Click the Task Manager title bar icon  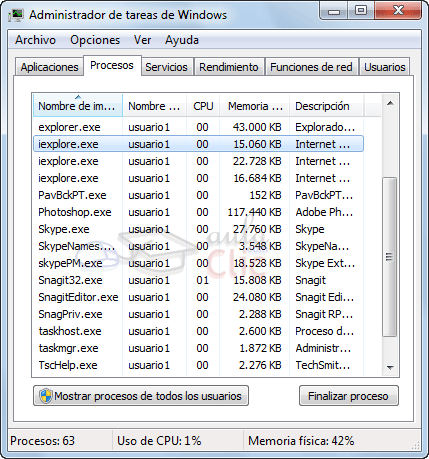pyautogui.click(x=16, y=15)
